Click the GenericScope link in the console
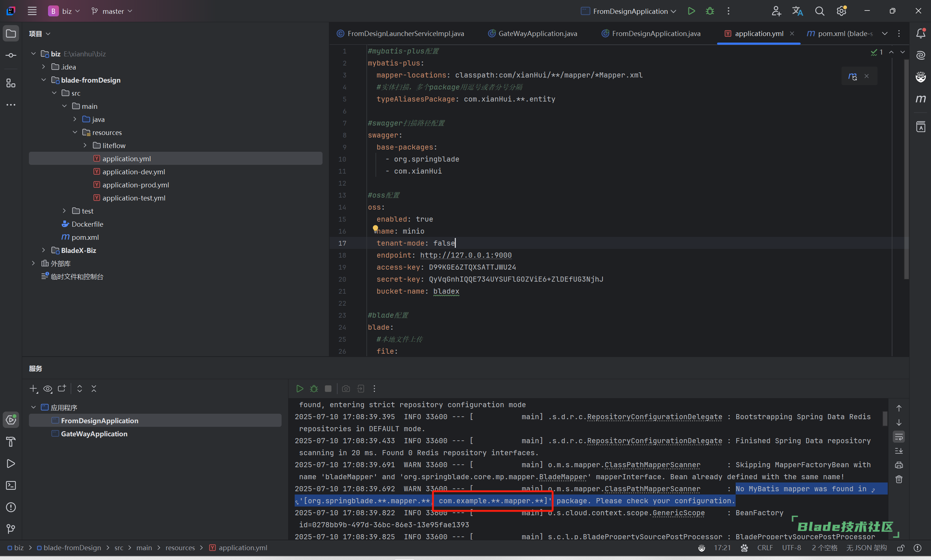The image size is (931, 560). coord(678,513)
